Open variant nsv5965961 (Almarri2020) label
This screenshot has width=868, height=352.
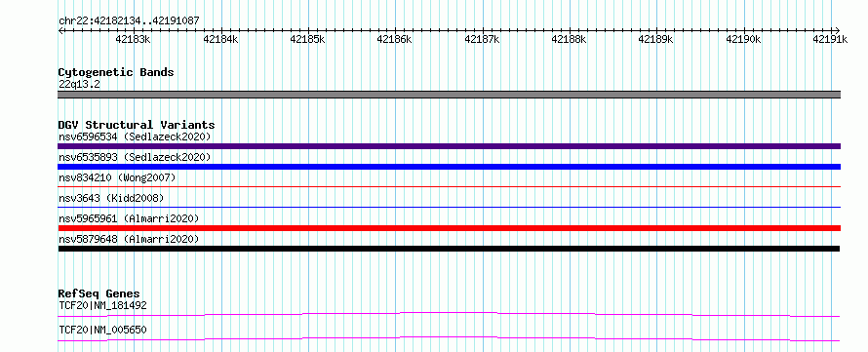click(x=129, y=218)
